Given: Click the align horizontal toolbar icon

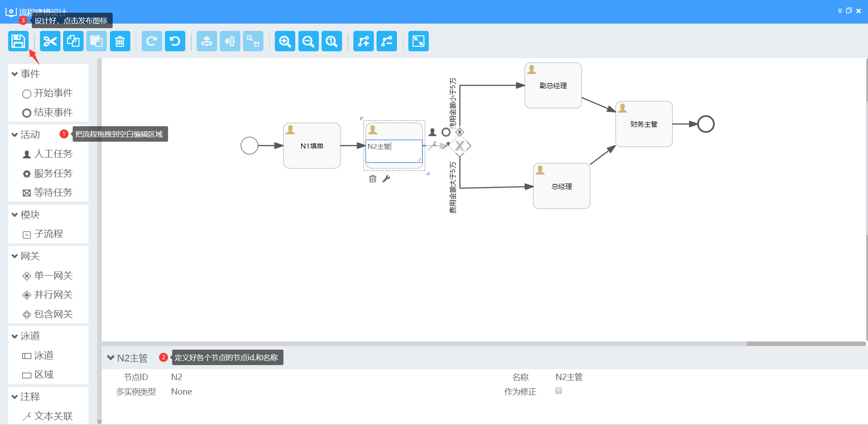Looking at the screenshot, I should 230,41.
